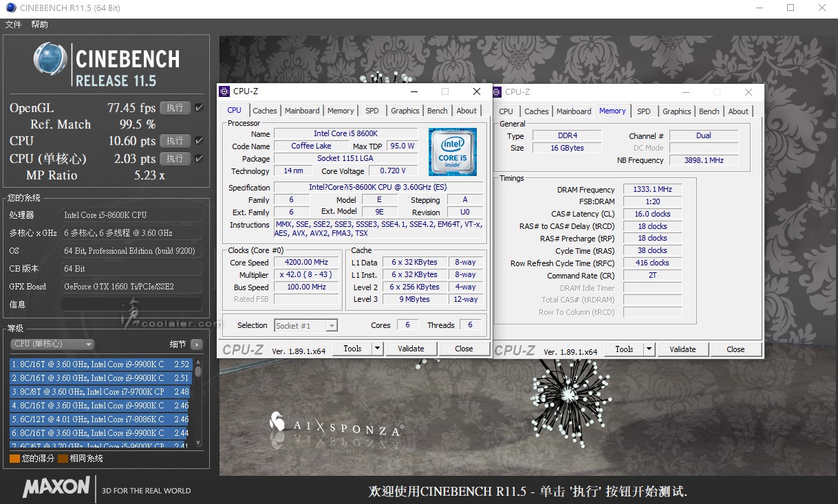Screen dimensions: 838x504
Task: Click the Intel Core i5 inside badge
Action: [x=452, y=151]
